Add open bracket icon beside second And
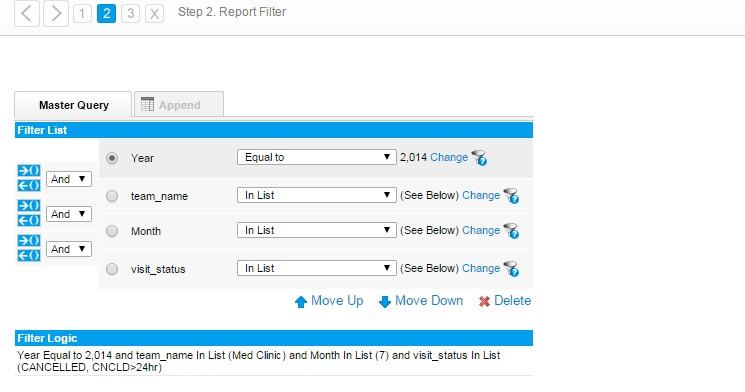This screenshot has width=745, height=392. tap(29, 205)
